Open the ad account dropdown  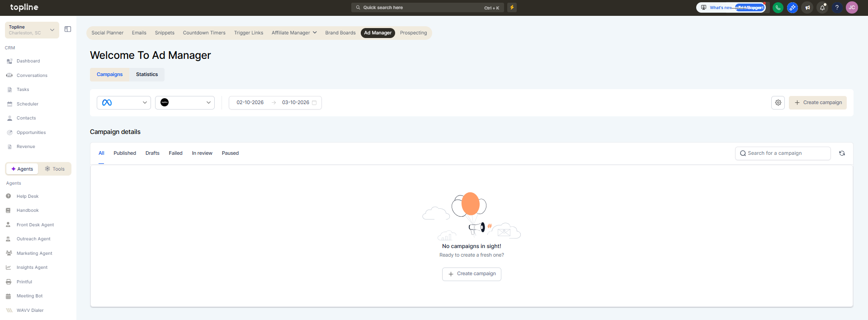point(185,103)
